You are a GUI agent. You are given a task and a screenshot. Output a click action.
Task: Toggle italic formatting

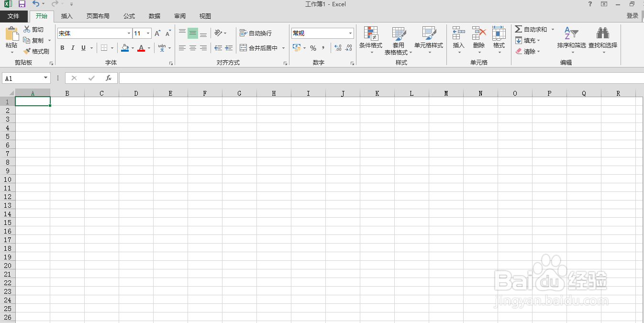(72, 48)
